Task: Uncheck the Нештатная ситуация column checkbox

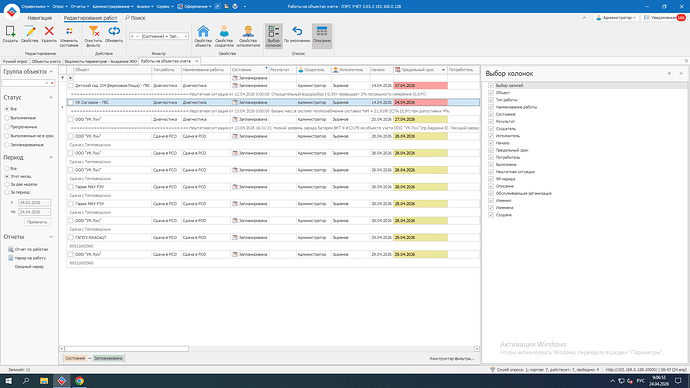Action: click(x=491, y=172)
